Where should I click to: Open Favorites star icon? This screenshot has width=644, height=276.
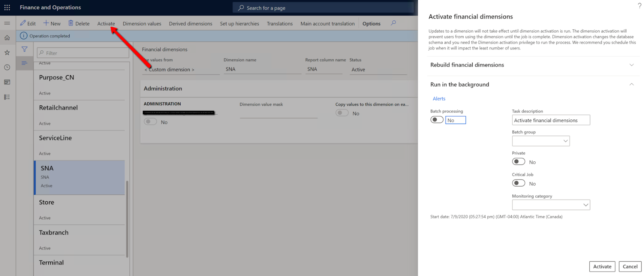pyautogui.click(x=7, y=53)
